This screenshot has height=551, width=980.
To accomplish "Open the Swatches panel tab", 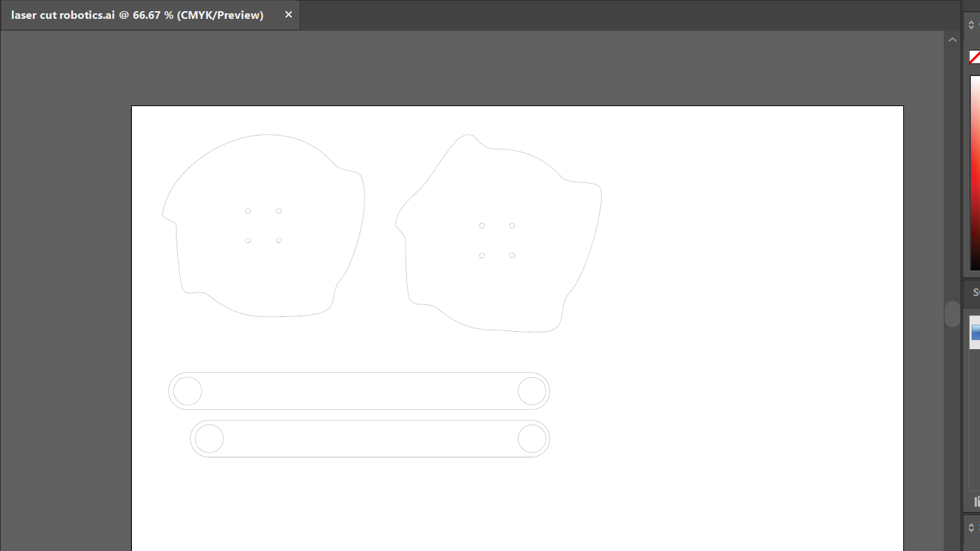I will point(976,293).
